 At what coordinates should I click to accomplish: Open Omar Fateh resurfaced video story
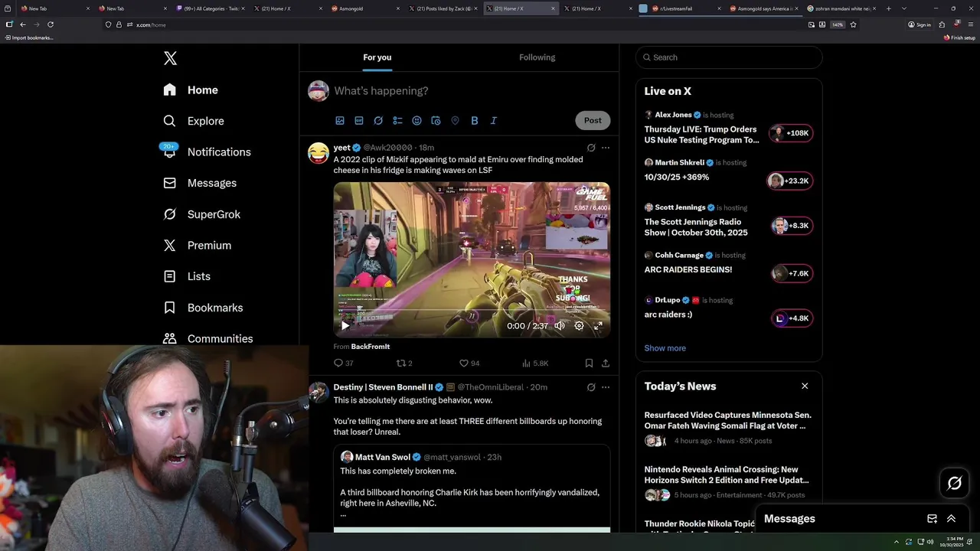(x=728, y=427)
